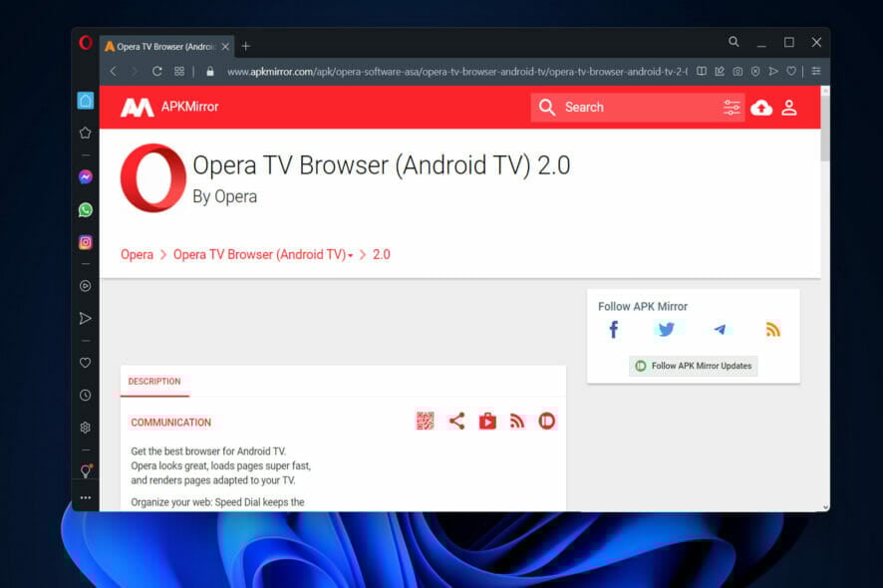883x588 pixels.
Task: Open APK Mirror Twitter icon
Action: click(x=666, y=330)
